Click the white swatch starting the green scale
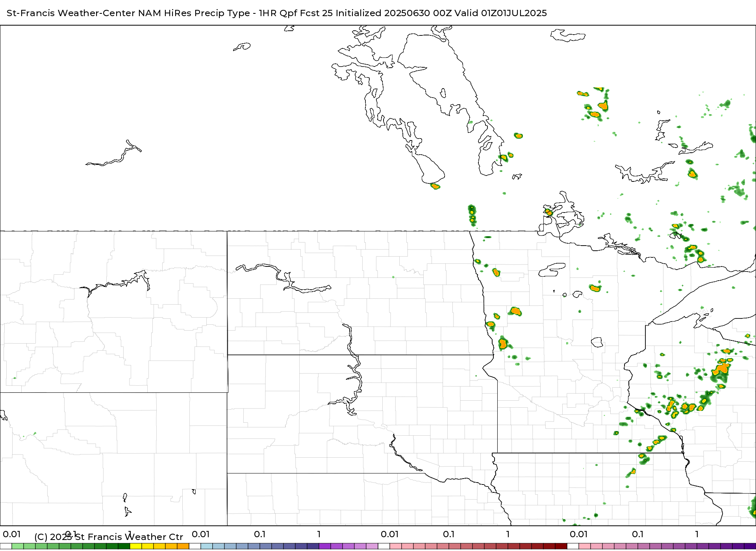 [6, 546]
